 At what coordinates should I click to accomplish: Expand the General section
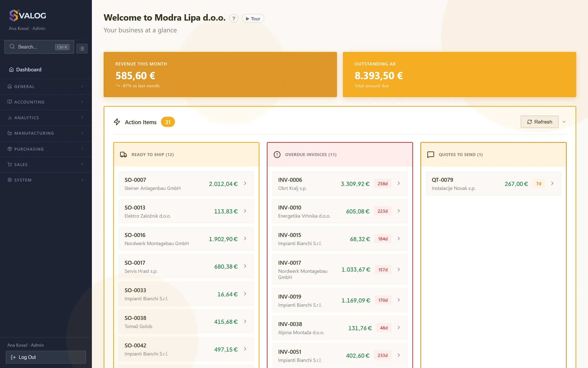(46, 87)
